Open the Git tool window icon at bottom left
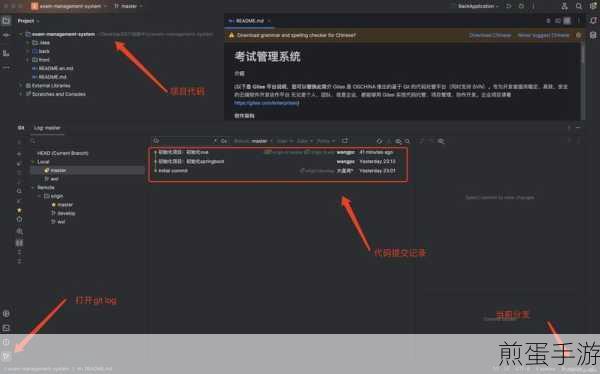This screenshot has height=374, width=600. pyautogui.click(x=6, y=356)
